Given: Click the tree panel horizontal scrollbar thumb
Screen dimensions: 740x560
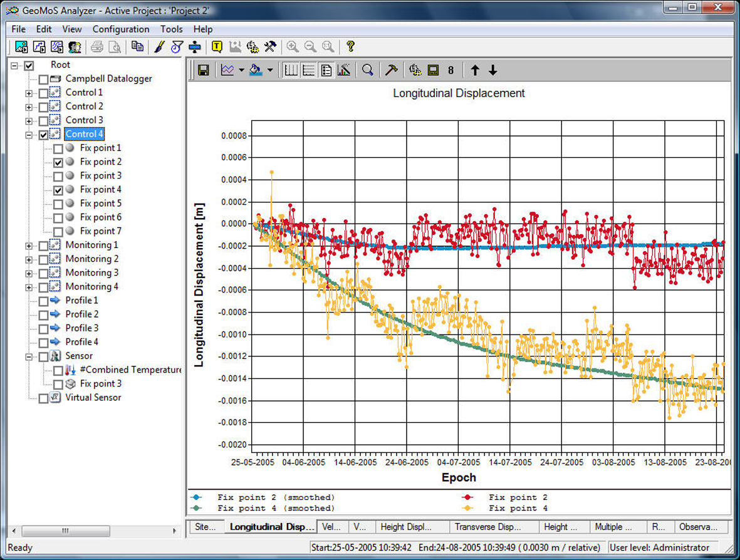Looking at the screenshot, I should click(66, 531).
